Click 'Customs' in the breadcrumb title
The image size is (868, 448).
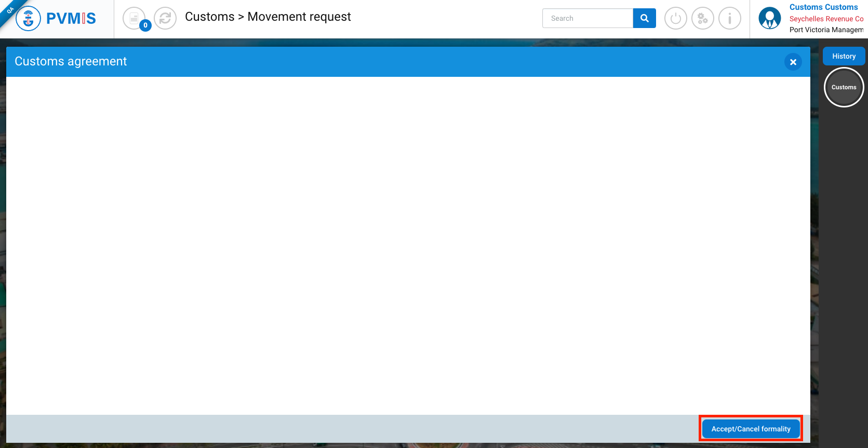coord(209,17)
